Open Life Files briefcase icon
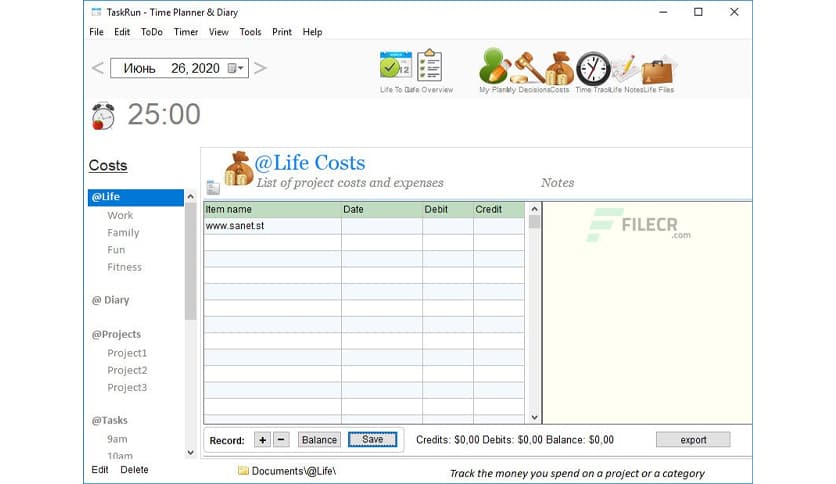The width and height of the screenshot is (836, 484). pos(657,69)
